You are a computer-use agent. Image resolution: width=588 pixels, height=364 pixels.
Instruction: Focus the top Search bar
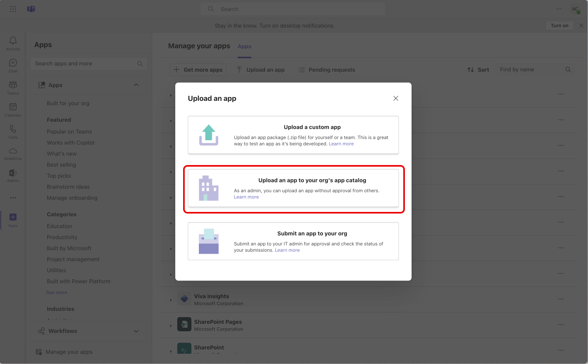click(x=293, y=9)
